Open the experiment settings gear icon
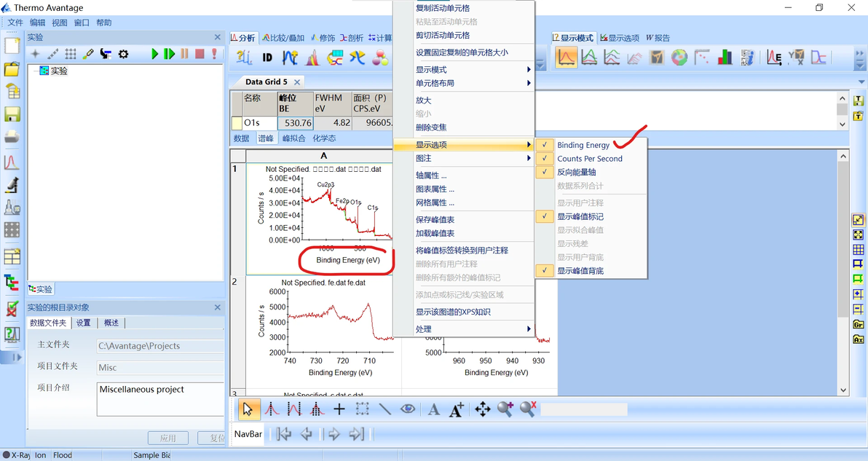 [124, 54]
